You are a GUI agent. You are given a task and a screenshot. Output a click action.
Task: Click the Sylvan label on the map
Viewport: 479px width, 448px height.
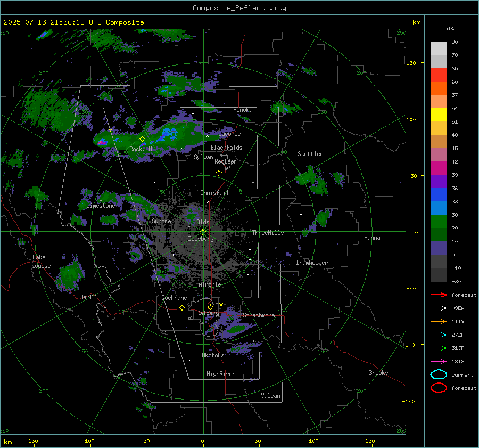tap(203, 157)
